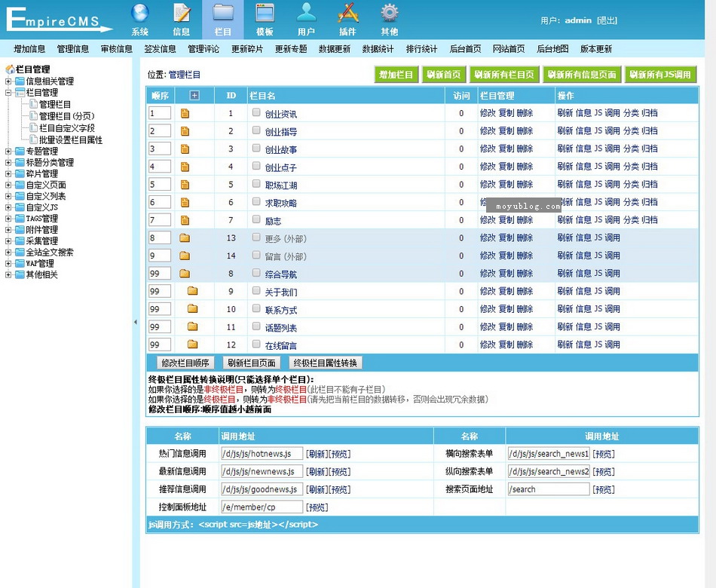Open the 审核信息 menu item
The height and width of the screenshot is (588, 716).
click(116, 49)
